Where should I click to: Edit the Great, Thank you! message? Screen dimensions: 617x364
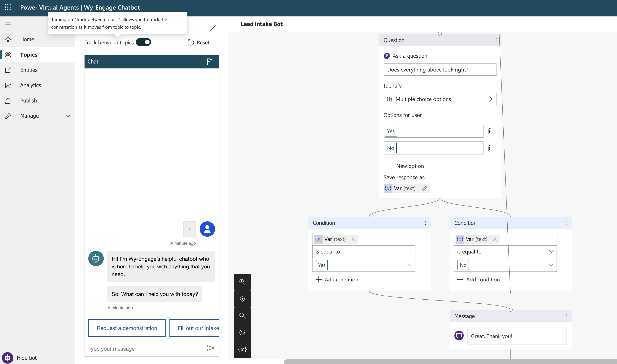pyautogui.click(x=517, y=336)
